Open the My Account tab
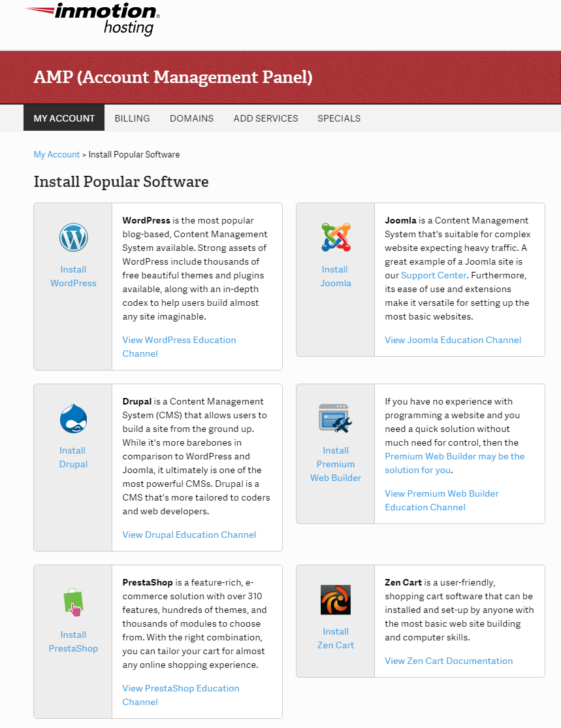Viewport: 561px width, 728px height. click(x=64, y=118)
